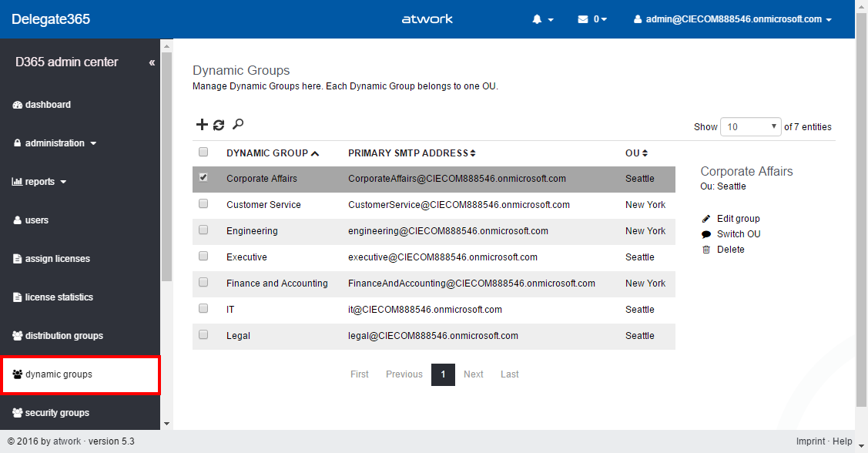This screenshot has height=453, width=868.
Task: Open the admin account dropdown
Action: point(732,19)
